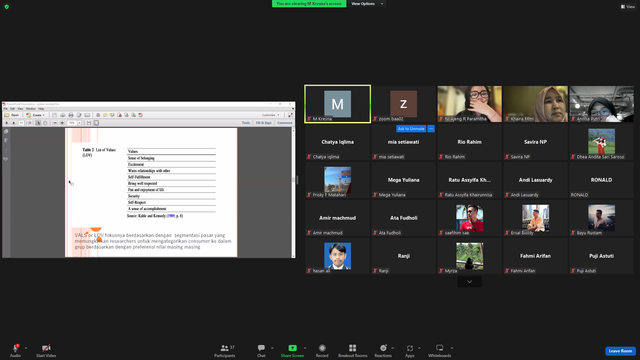The height and width of the screenshot is (360, 640).
Task: Open the zoom level dropdown arrow
Action: point(79,123)
